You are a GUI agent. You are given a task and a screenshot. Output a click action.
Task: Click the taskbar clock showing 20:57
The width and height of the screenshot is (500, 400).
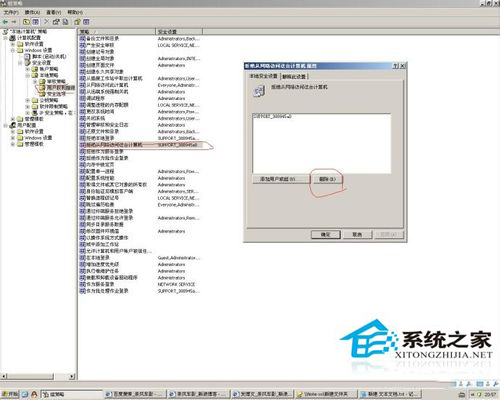[490, 394]
